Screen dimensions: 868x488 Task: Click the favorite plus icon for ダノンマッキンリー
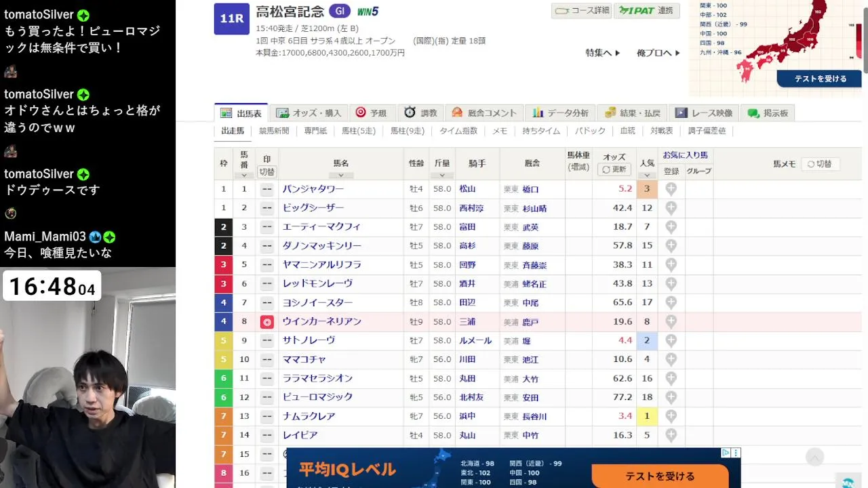tap(671, 246)
